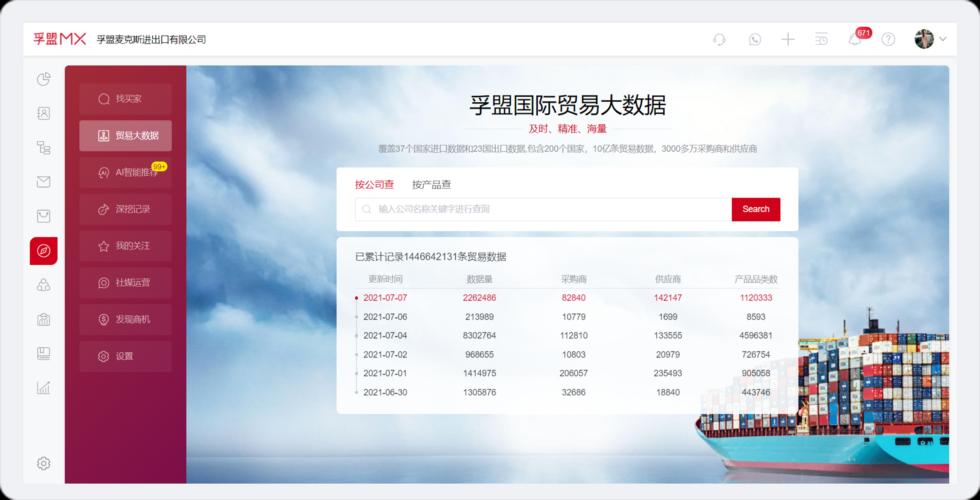Open the mail envelope icon in left sidebar
Image resolution: width=980 pixels, height=500 pixels.
point(44,182)
